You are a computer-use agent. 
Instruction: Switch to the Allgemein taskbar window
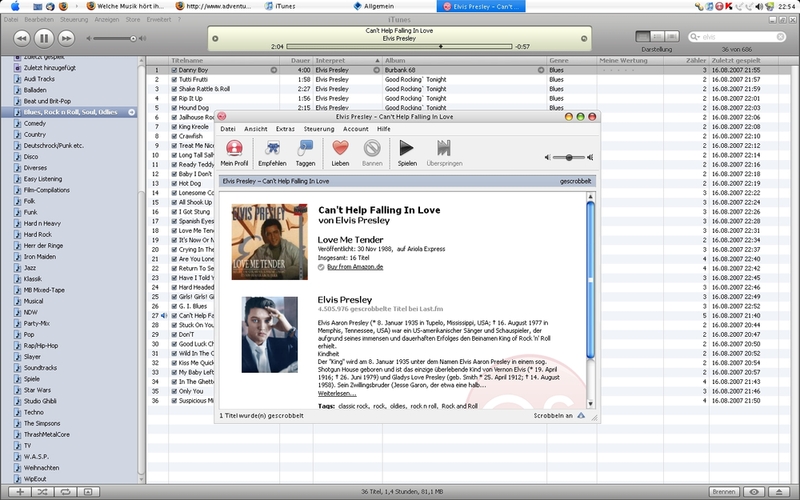373,6
